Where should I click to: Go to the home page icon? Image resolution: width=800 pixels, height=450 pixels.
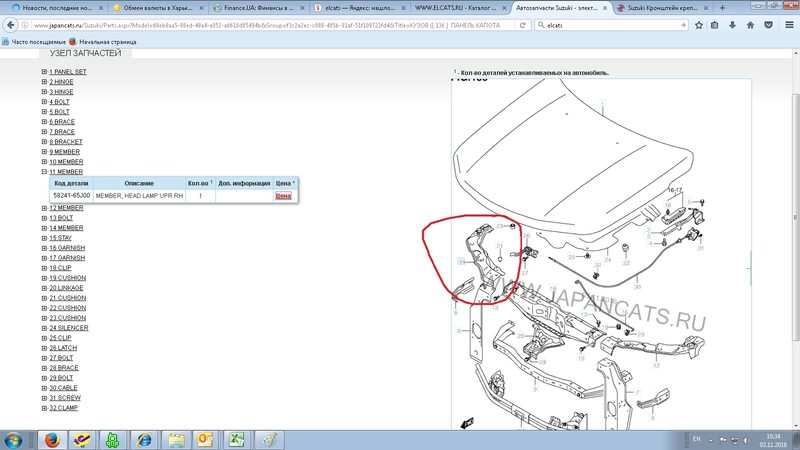(x=750, y=25)
